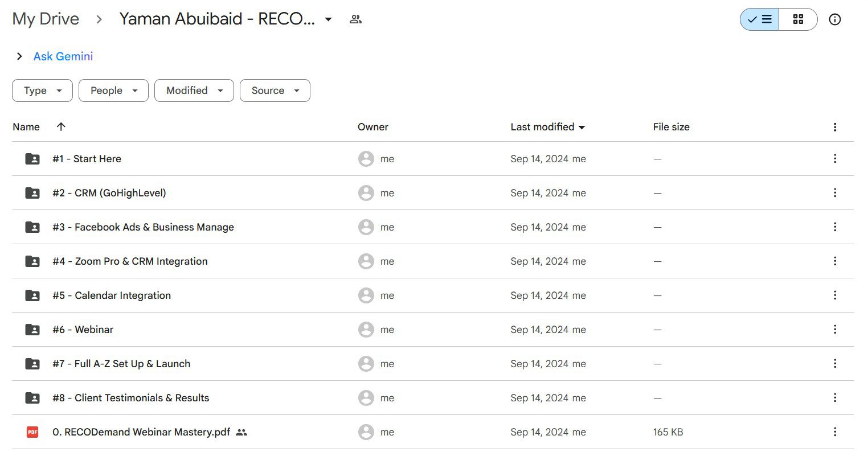Click the PDF icon for RECODemand Webinar Mastery
868x452 pixels.
(32, 432)
